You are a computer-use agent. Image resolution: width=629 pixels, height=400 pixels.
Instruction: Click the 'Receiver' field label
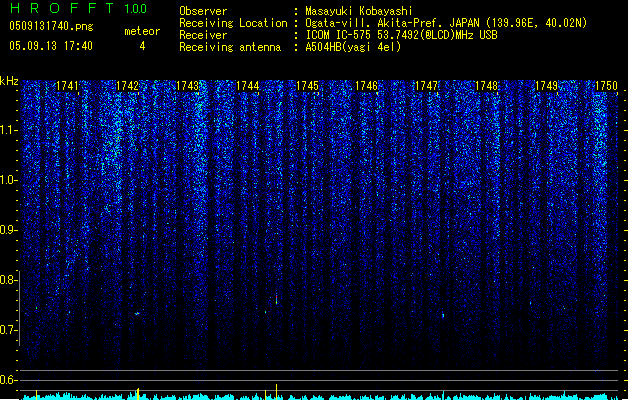203,35
